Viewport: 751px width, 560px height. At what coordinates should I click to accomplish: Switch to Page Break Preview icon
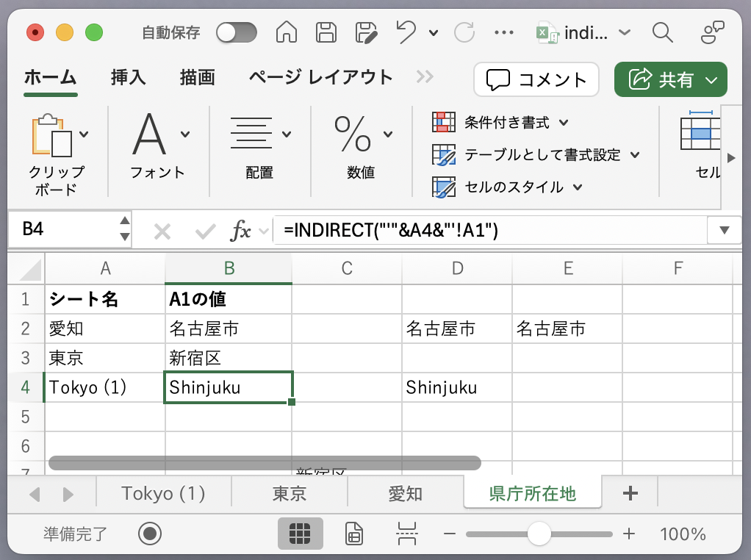coord(406,534)
